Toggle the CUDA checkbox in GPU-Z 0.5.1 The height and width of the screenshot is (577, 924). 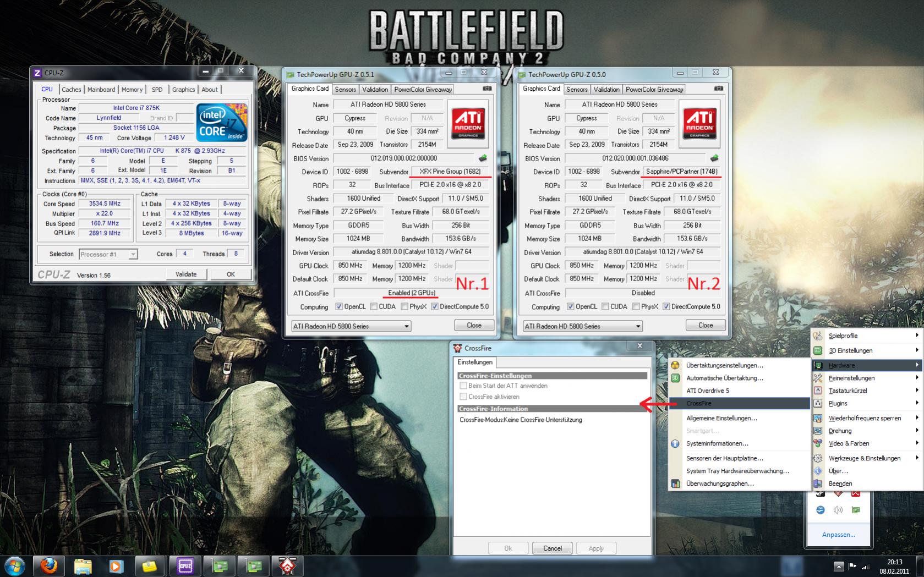coord(374,307)
